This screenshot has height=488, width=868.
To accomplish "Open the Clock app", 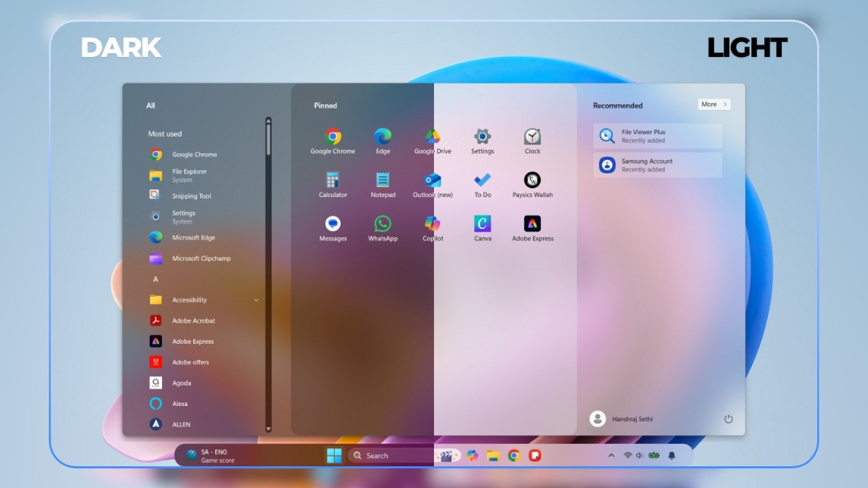I will coord(532,142).
